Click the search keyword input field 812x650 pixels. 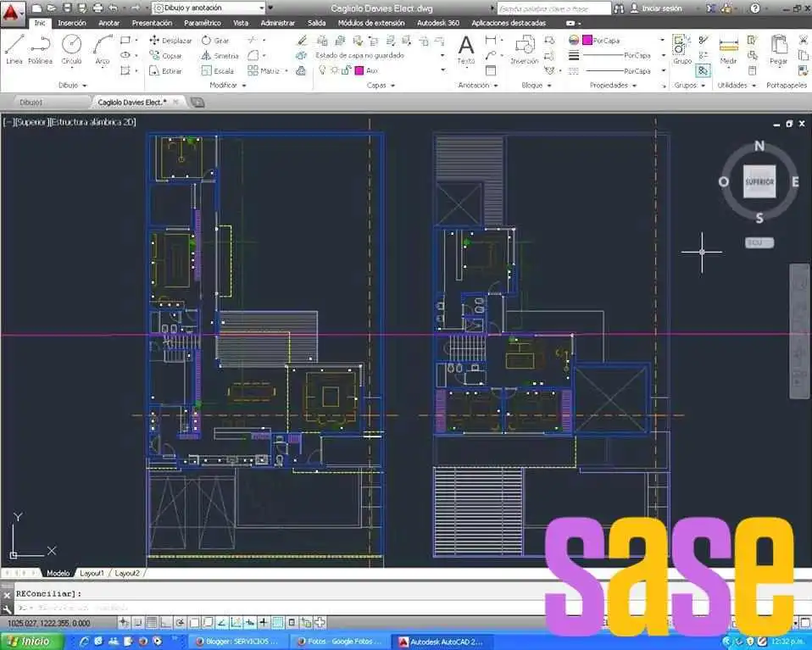(x=553, y=8)
